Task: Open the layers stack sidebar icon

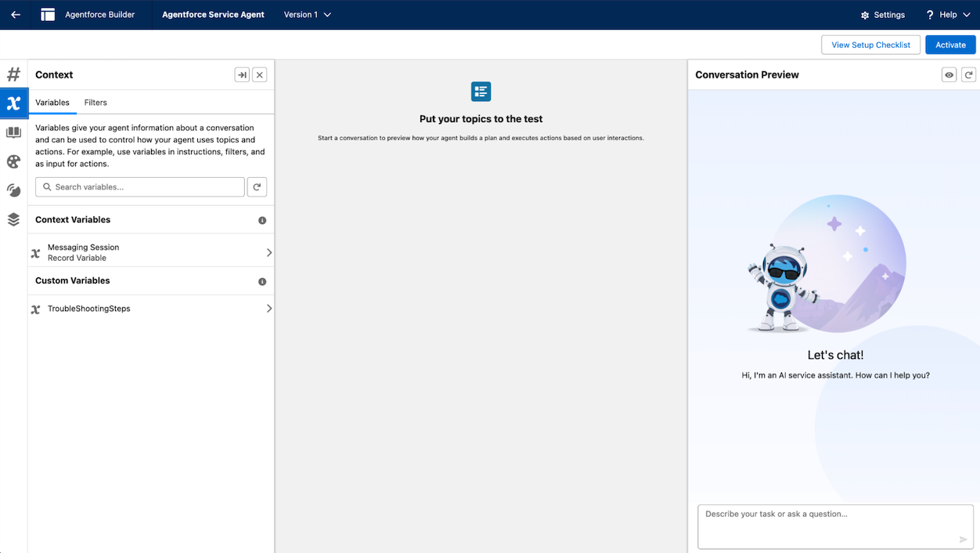Action: [13, 219]
